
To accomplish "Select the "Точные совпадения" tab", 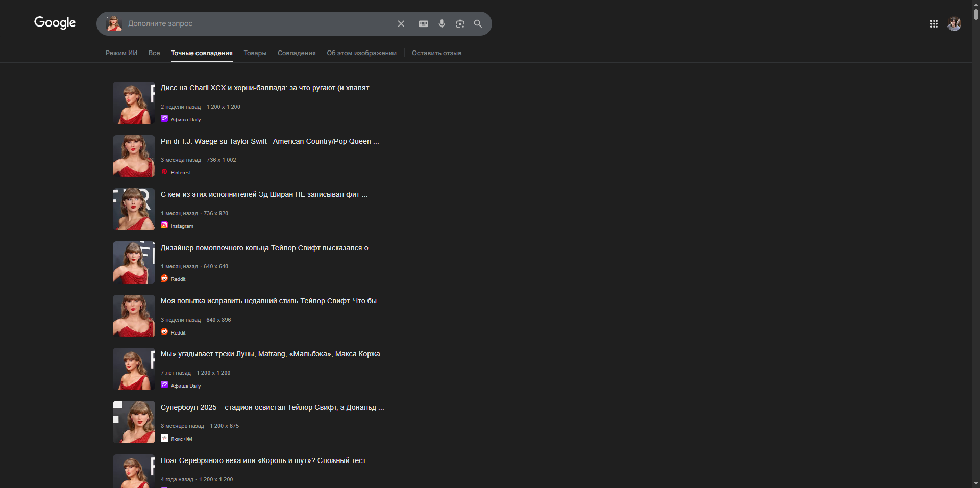I will point(202,53).
